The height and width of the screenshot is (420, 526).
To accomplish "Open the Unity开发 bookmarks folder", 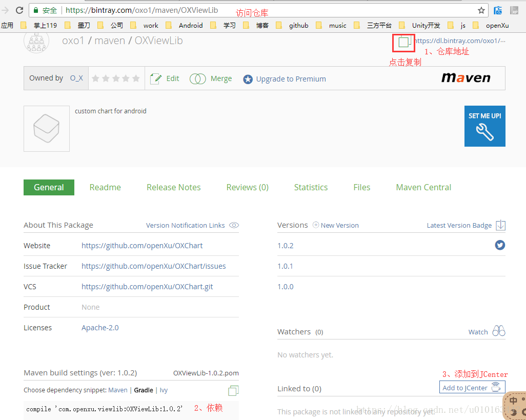I will point(420,26).
